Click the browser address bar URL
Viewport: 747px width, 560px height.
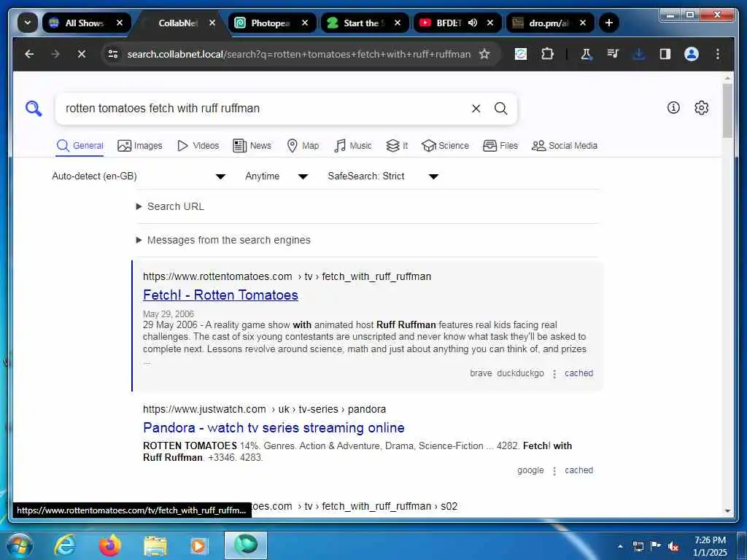coord(298,54)
